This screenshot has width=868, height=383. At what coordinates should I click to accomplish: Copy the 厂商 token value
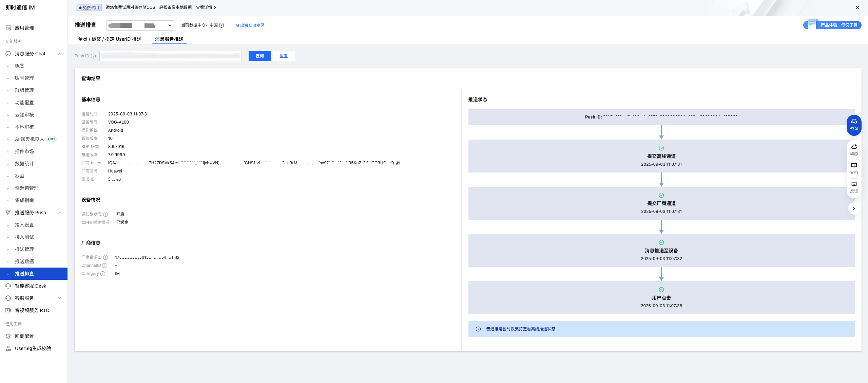click(x=398, y=163)
